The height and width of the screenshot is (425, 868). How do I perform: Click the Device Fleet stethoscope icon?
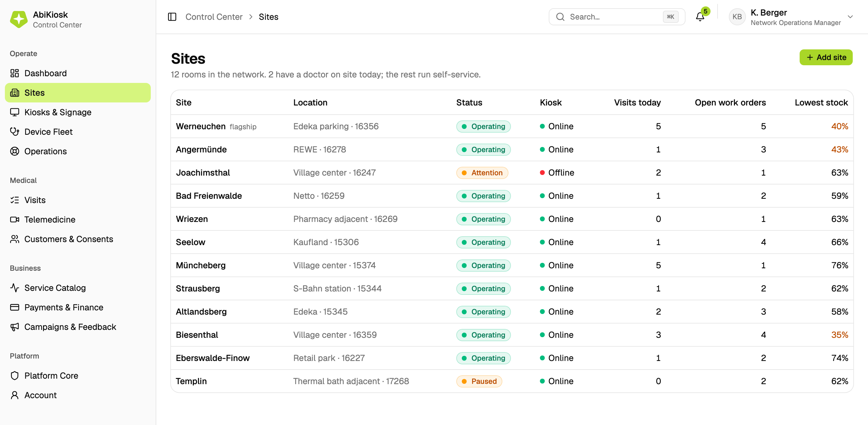click(14, 132)
